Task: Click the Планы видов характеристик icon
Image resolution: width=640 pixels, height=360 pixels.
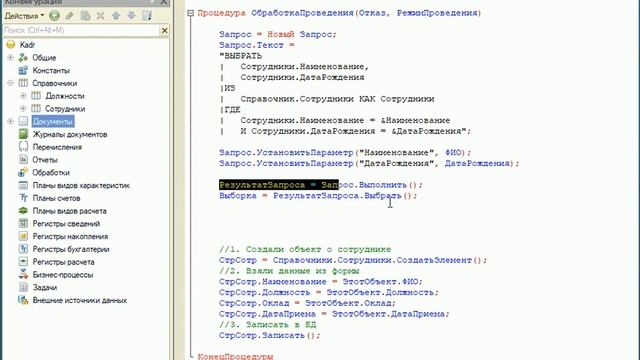Action: point(23,185)
